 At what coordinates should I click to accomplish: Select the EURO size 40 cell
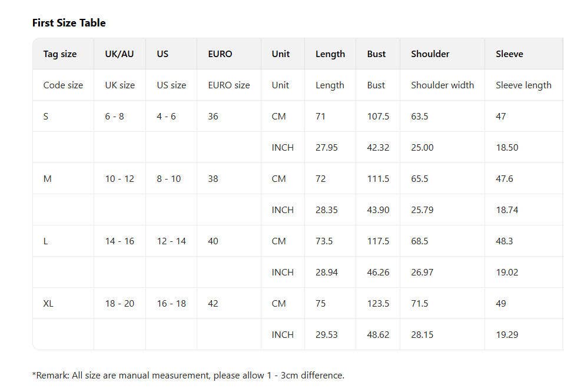pos(213,241)
